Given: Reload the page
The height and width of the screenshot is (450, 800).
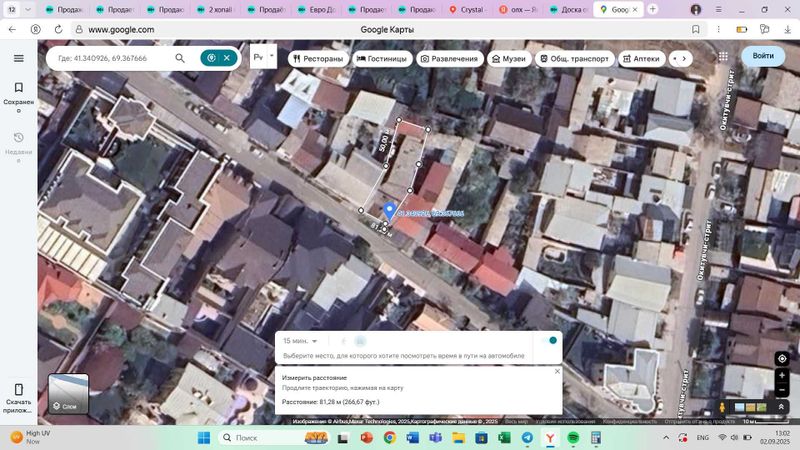Looking at the screenshot, I should tap(59, 30).
